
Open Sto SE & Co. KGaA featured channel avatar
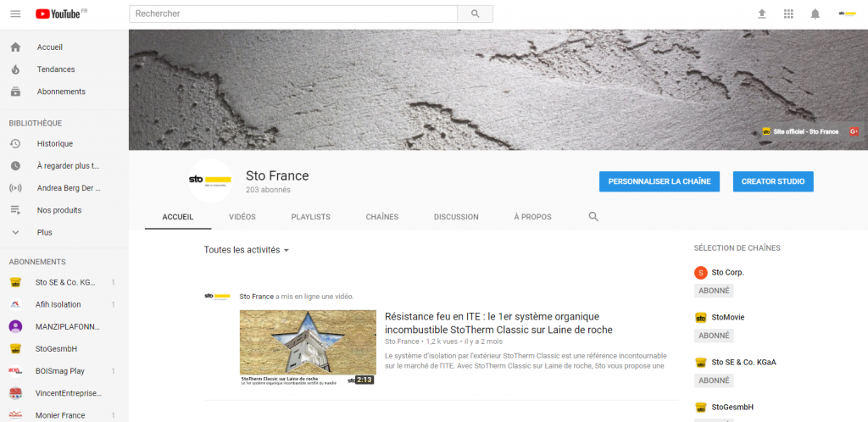tap(701, 363)
